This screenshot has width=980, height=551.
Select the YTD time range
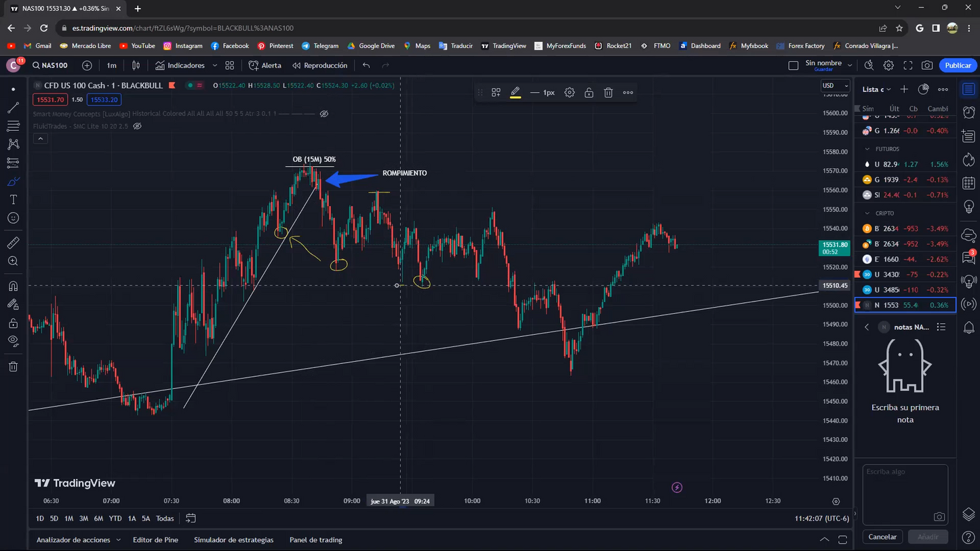(115, 518)
